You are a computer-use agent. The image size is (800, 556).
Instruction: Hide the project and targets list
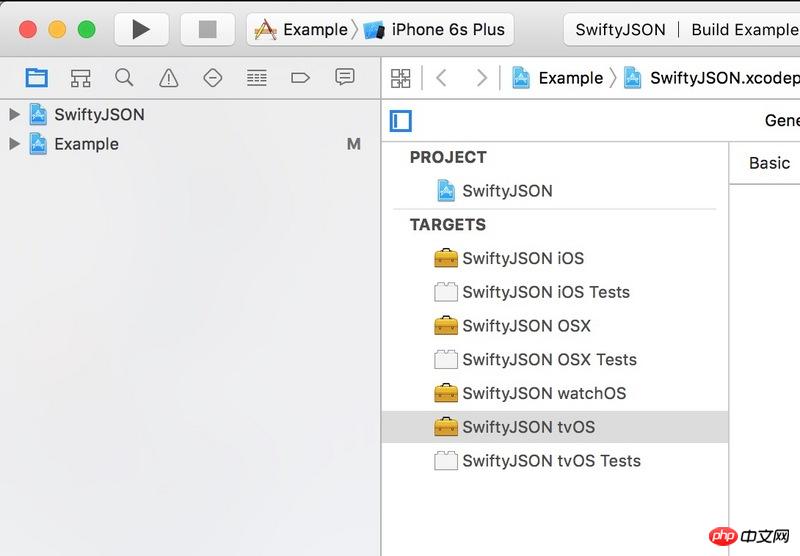click(401, 121)
